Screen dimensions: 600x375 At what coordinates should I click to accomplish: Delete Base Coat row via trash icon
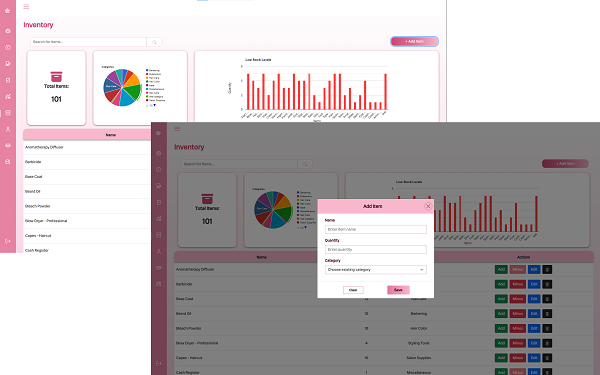(547, 299)
